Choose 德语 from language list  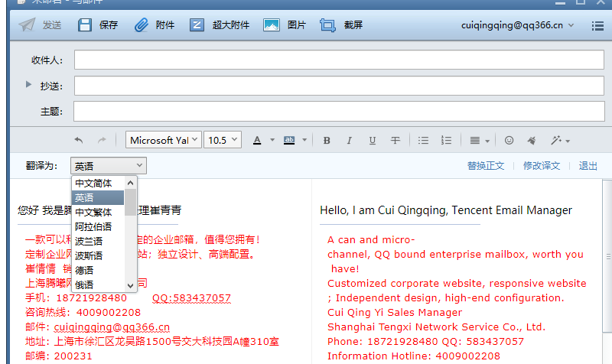tap(98, 270)
